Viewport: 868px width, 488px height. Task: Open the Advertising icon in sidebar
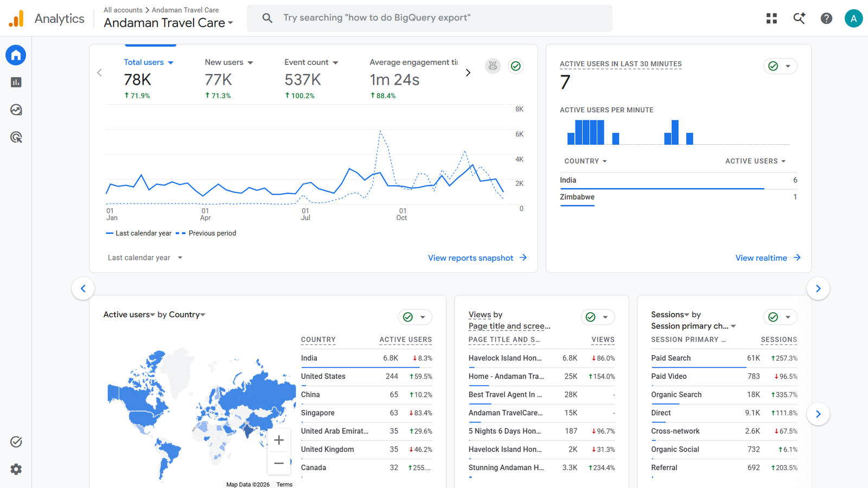tap(16, 137)
